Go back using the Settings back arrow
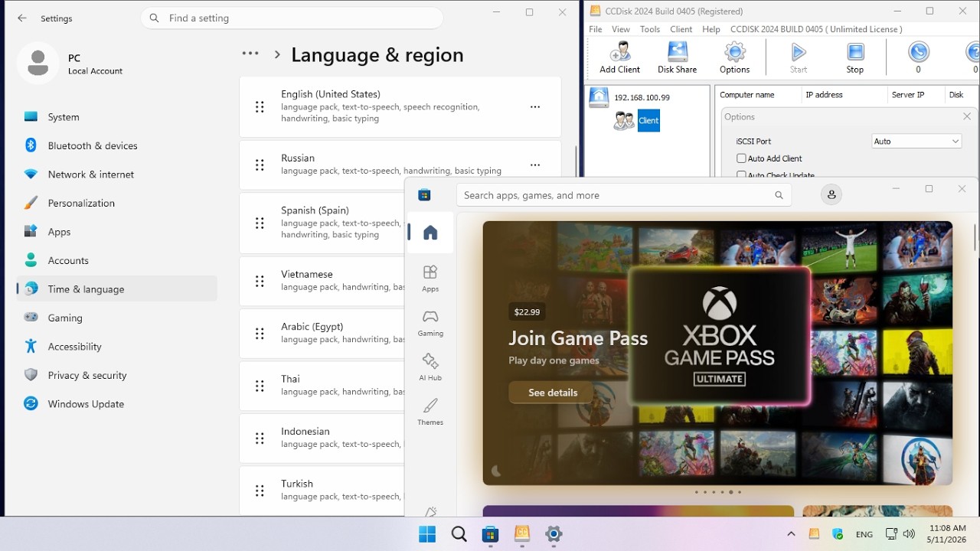 point(22,18)
